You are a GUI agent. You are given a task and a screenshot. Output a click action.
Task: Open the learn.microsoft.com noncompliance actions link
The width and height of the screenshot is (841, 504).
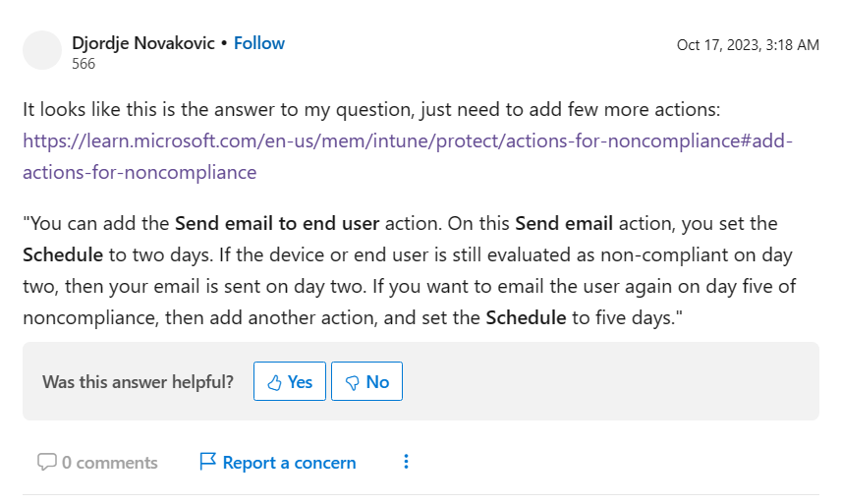407,140
